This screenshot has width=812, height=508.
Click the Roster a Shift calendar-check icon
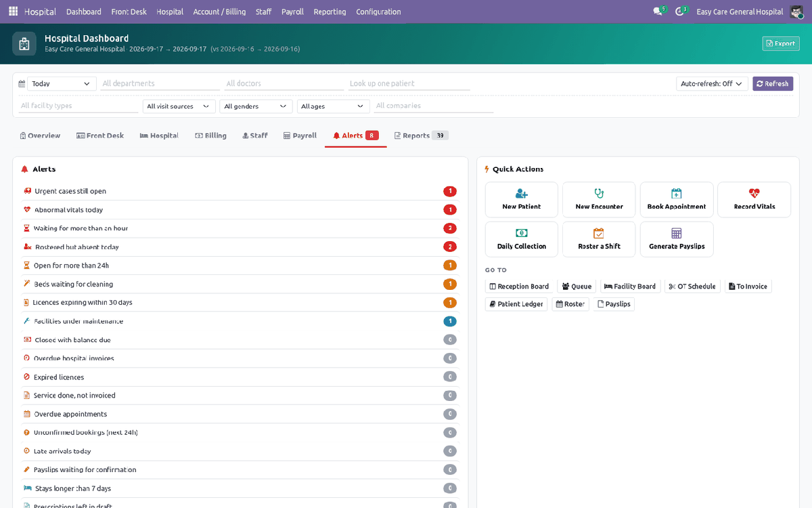tap(599, 234)
